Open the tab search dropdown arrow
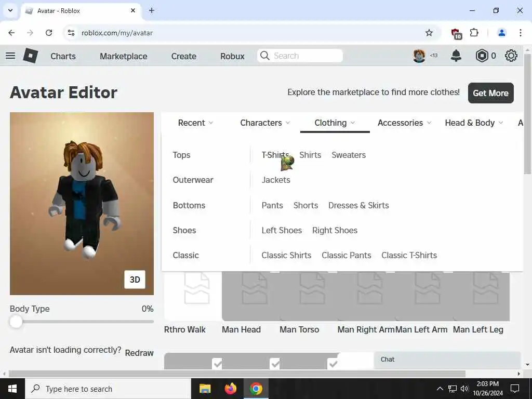The image size is (532, 399). tap(10, 10)
